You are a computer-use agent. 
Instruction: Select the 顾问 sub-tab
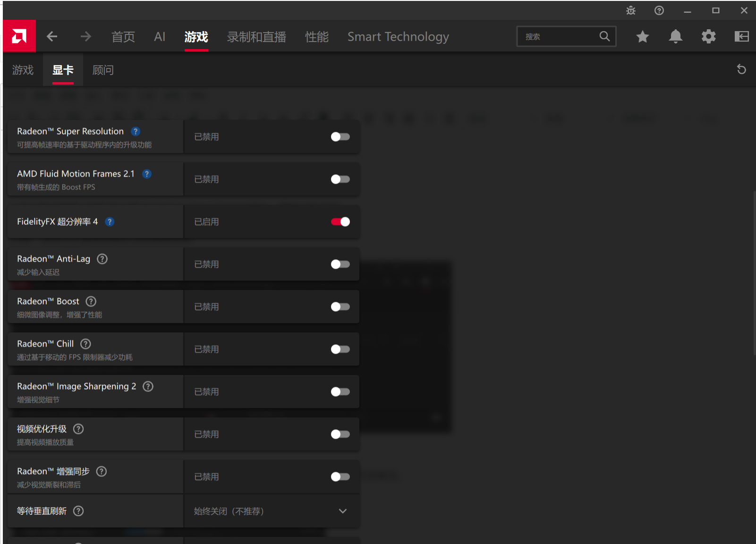(x=103, y=70)
